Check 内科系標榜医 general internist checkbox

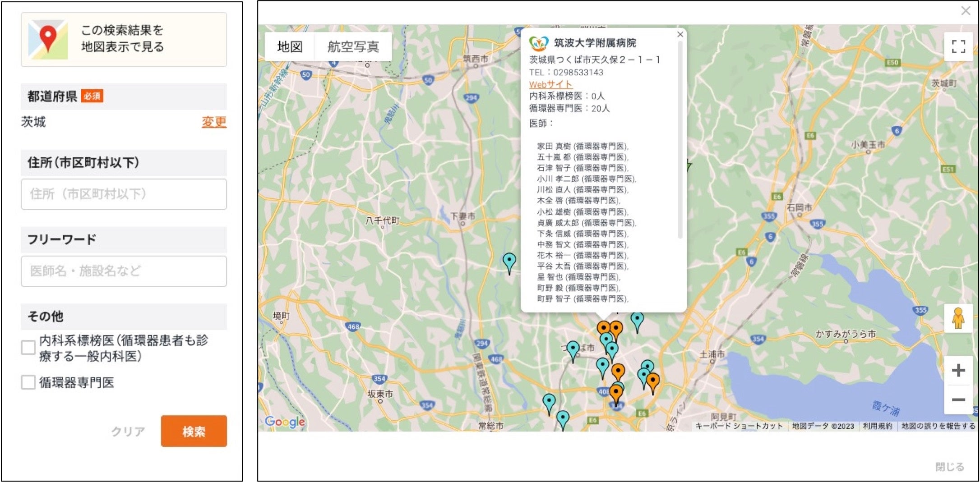pyautogui.click(x=28, y=348)
